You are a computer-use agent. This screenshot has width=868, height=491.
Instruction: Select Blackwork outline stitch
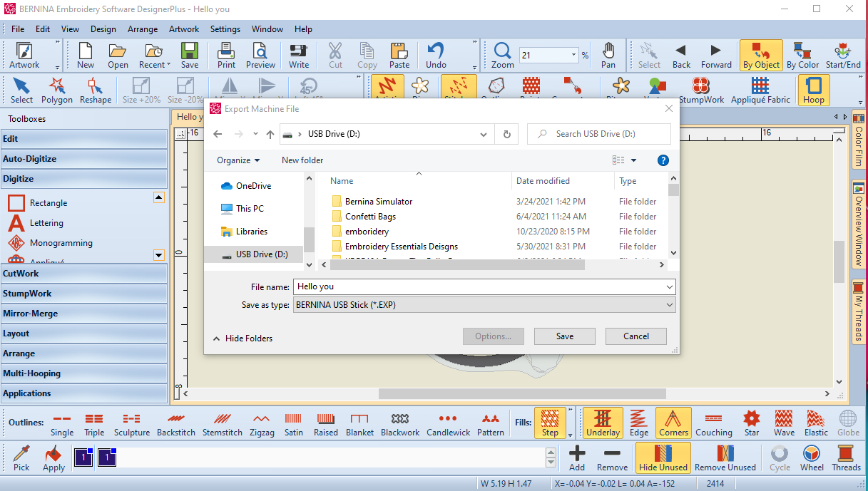400,424
